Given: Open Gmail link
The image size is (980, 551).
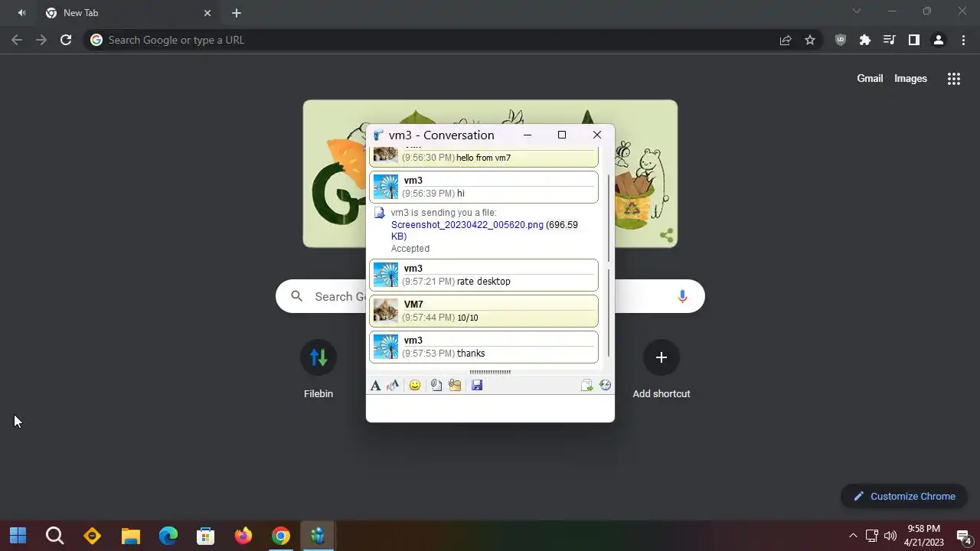Looking at the screenshot, I should [x=870, y=78].
